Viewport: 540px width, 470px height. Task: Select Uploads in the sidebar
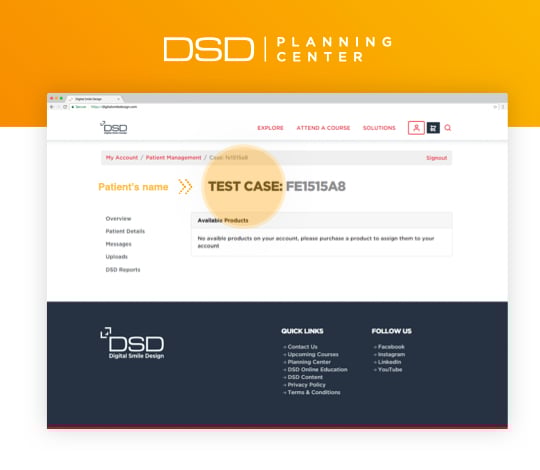pos(116,257)
